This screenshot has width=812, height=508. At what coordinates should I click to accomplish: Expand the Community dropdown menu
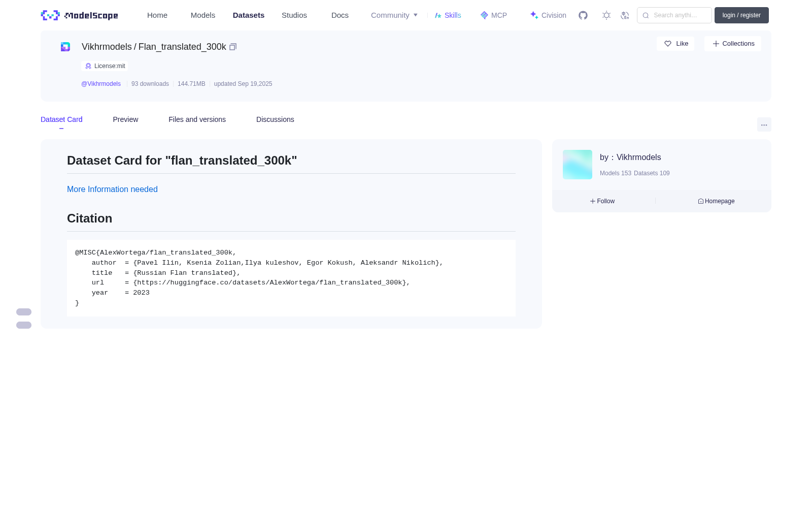[394, 15]
